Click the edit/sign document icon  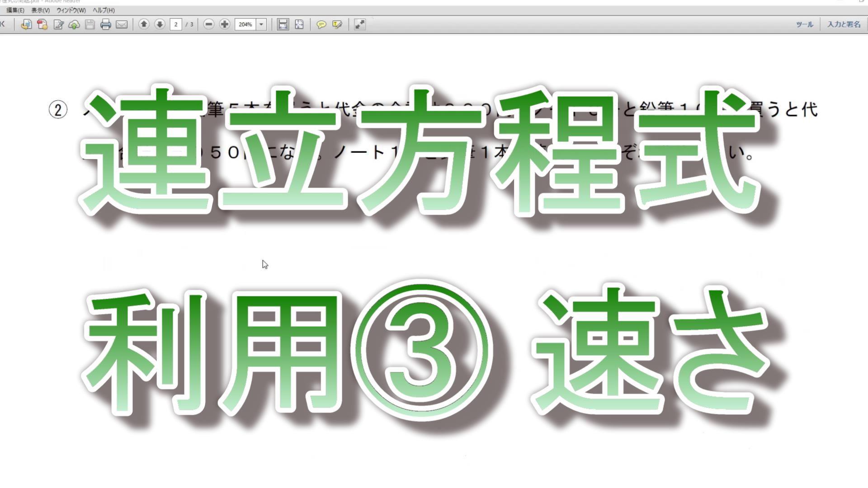point(58,24)
